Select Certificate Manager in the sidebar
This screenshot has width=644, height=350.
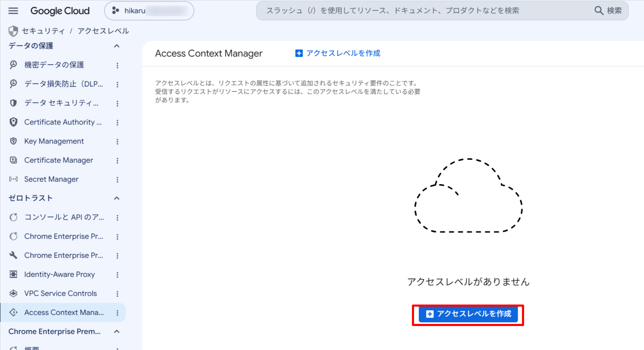pyautogui.click(x=59, y=160)
